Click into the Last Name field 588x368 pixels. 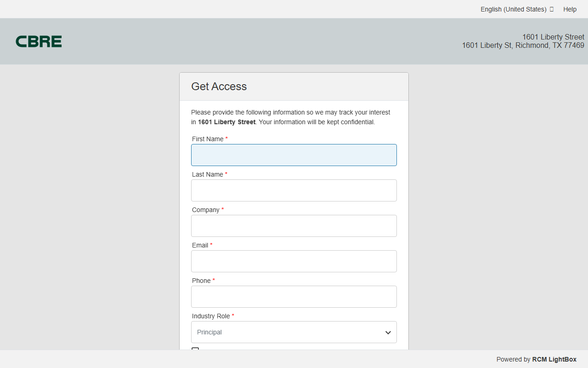click(294, 190)
